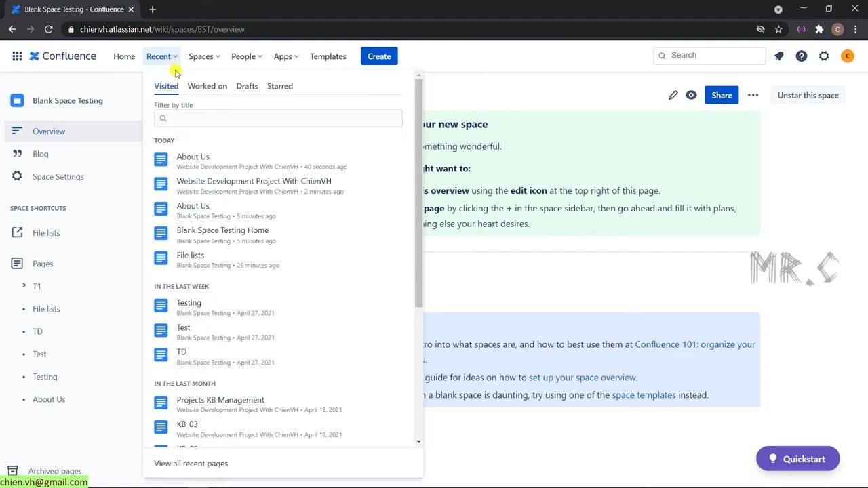868x488 pixels.
Task: Open About Us viewed 40 seconds ago
Action: click(193, 161)
